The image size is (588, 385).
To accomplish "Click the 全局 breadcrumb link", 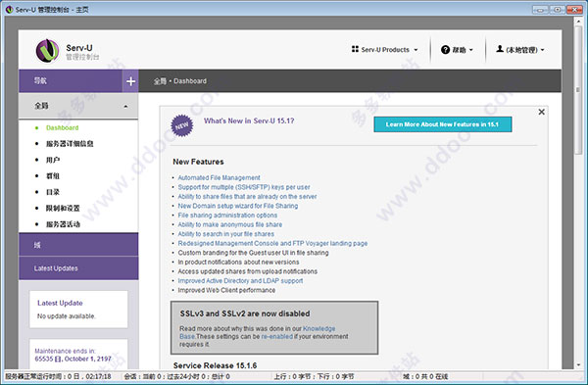I will tap(160, 81).
